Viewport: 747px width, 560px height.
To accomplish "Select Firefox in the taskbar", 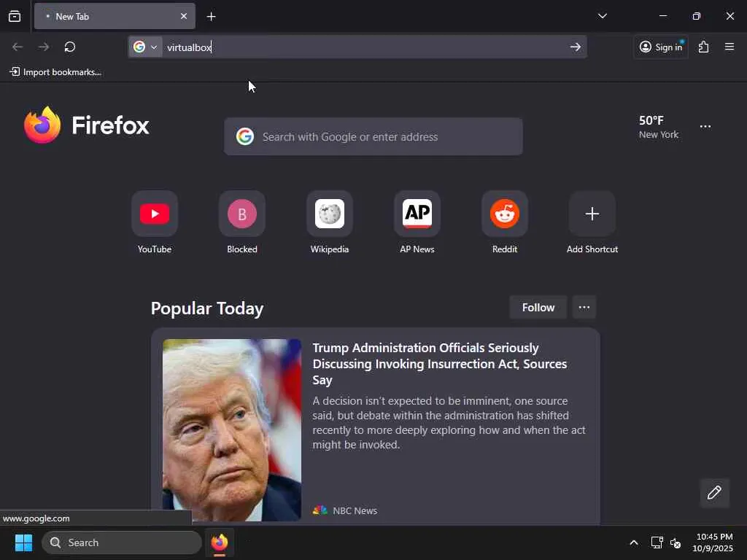I will (x=220, y=542).
